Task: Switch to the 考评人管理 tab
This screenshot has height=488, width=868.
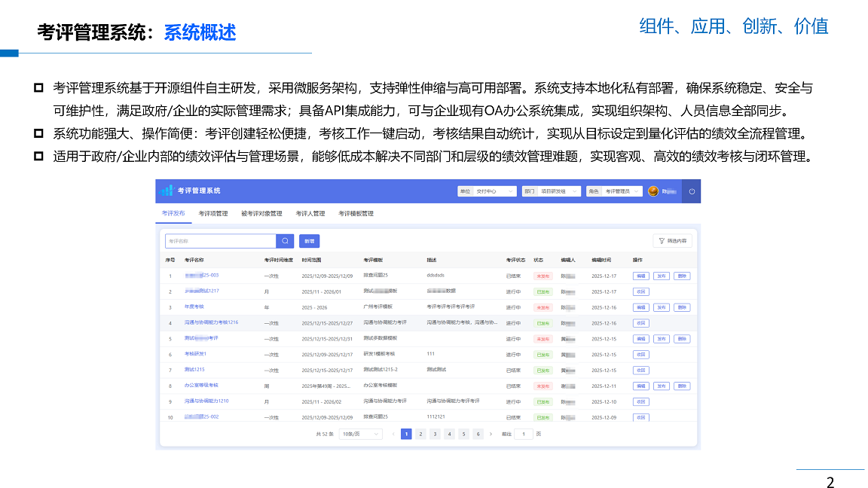Action: pos(309,213)
